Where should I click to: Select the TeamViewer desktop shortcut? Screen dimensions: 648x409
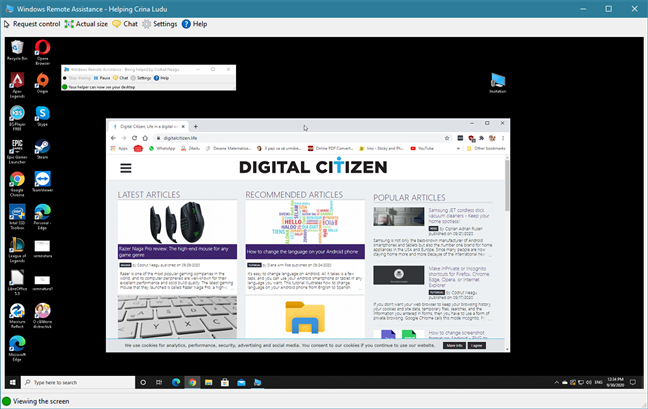click(x=42, y=182)
